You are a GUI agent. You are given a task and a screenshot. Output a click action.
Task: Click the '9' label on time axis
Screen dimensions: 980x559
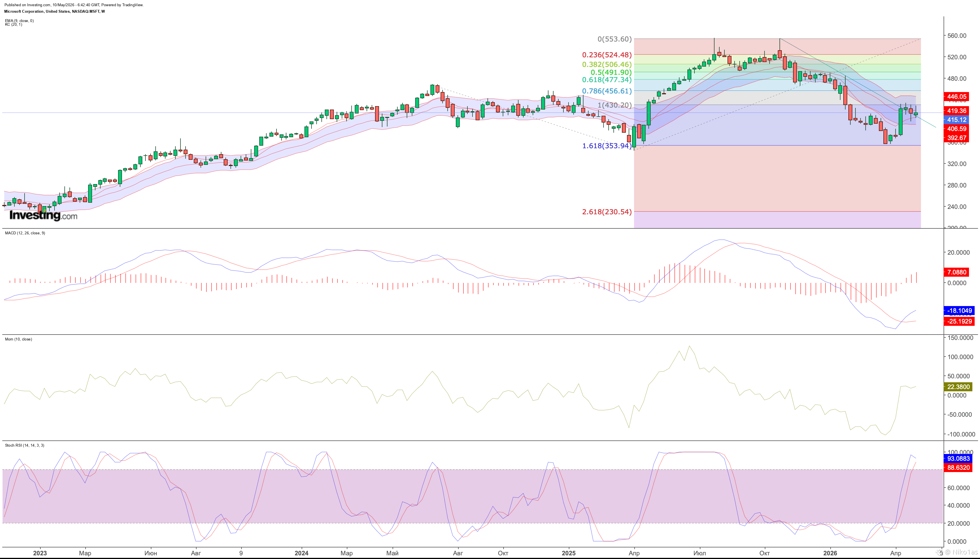click(x=241, y=553)
